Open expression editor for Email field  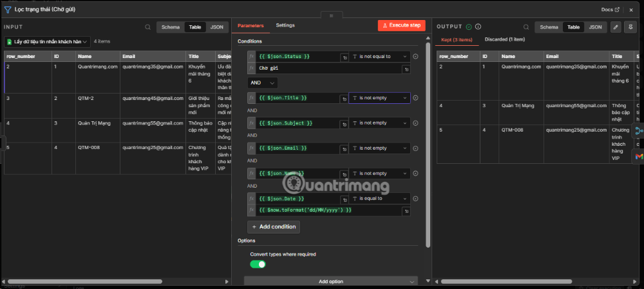(344, 149)
